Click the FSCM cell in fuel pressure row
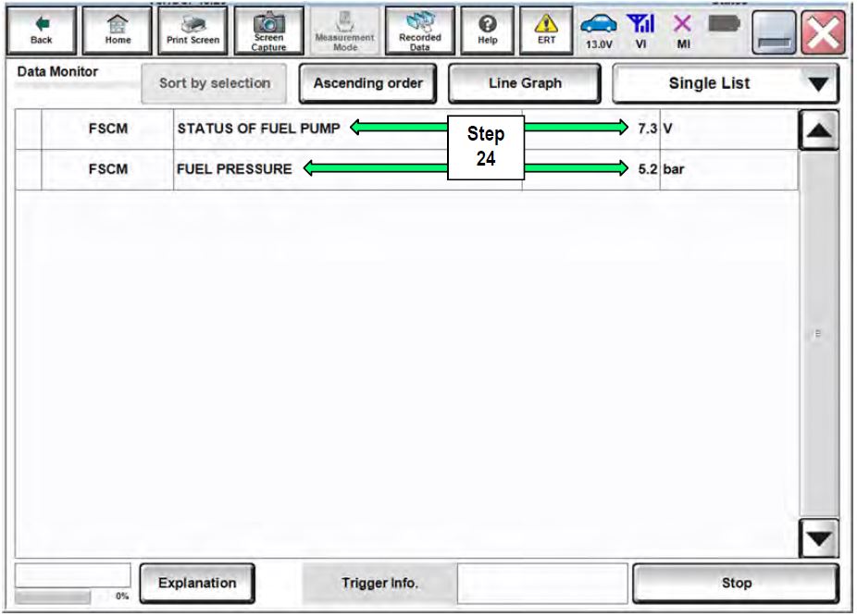 (107, 169)
